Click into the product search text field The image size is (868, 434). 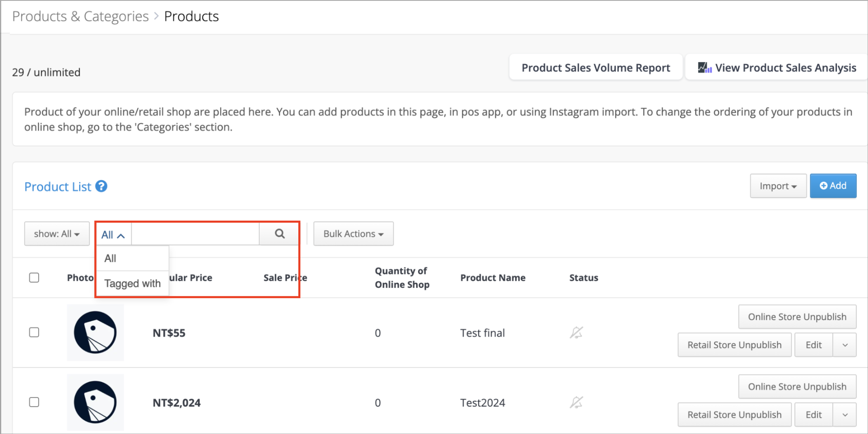click(x=195, y=234)
